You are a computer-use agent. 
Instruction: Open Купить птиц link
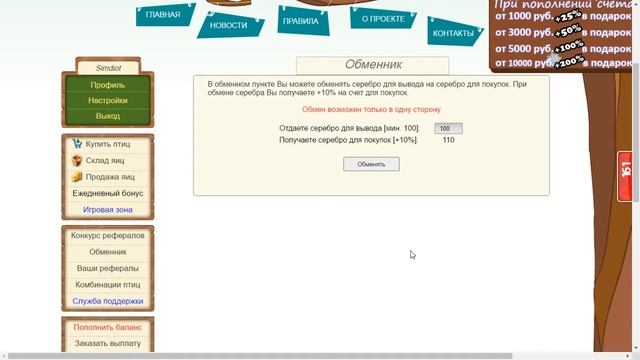point(108,144)
